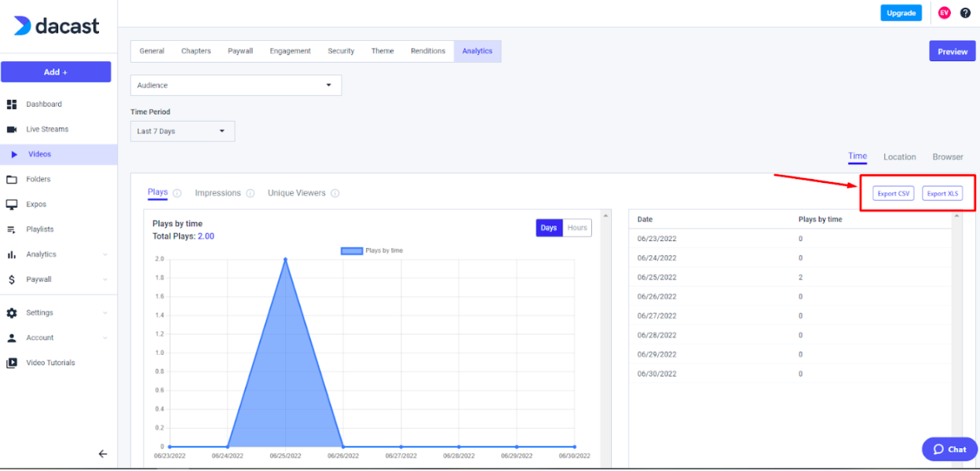Open the Last 7 Days dropdown
This screenshot has width=980, height=471.
point(182,131)
